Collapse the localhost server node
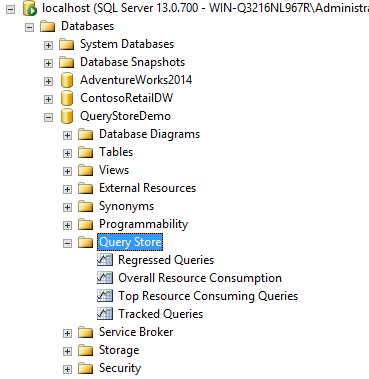This screenshot has width=369, height=379. coord(11,9)
